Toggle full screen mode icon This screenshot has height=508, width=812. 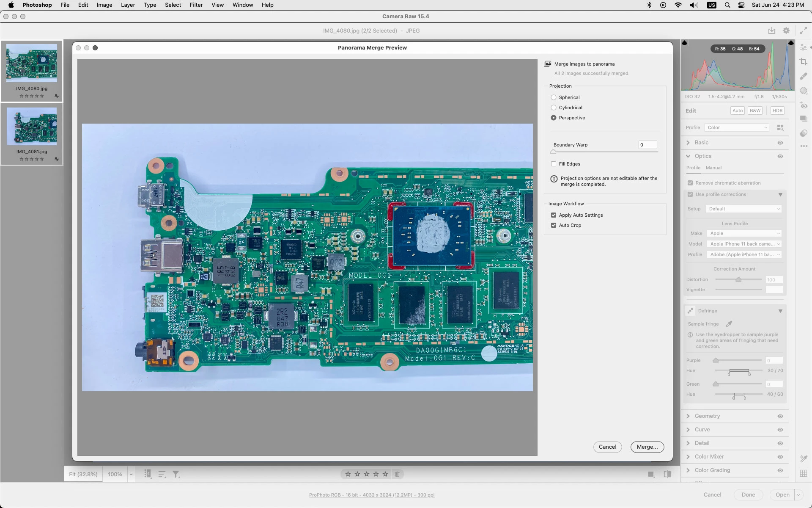tap(804, 30)
